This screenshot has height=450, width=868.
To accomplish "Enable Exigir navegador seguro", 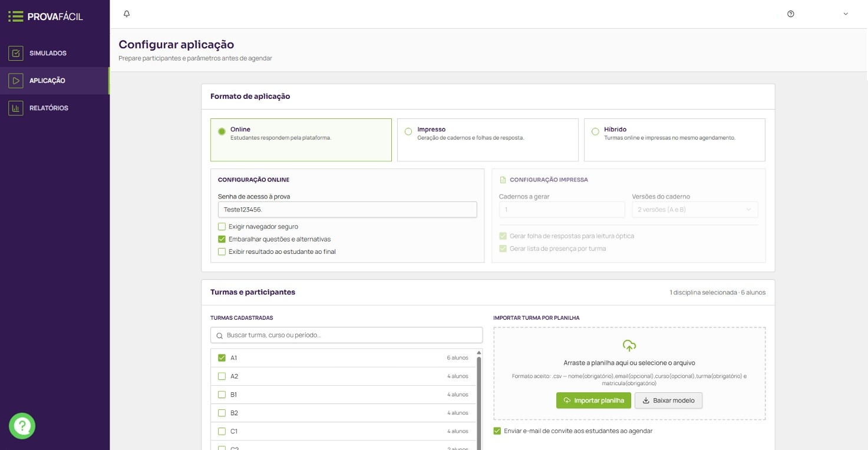I will [222, 227].
